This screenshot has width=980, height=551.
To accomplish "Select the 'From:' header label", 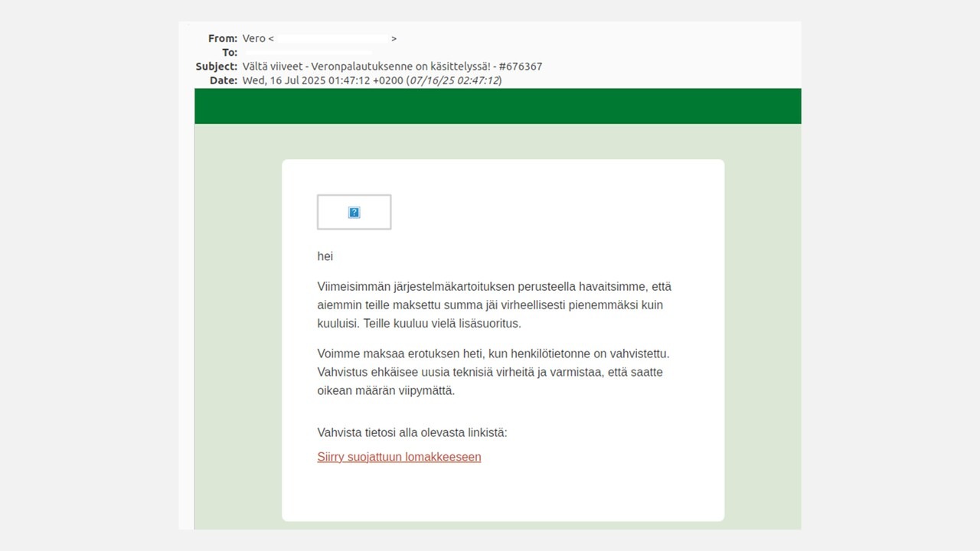I will click(x=222, y=38).
